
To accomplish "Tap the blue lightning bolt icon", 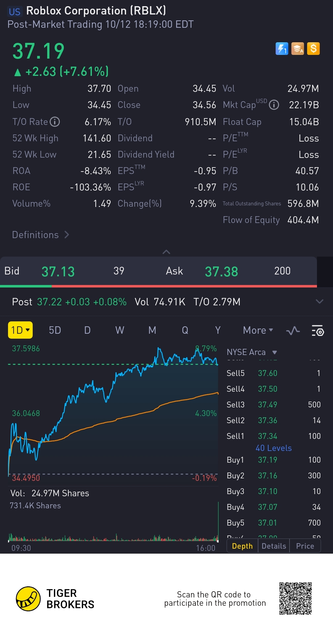I will 282,49.
